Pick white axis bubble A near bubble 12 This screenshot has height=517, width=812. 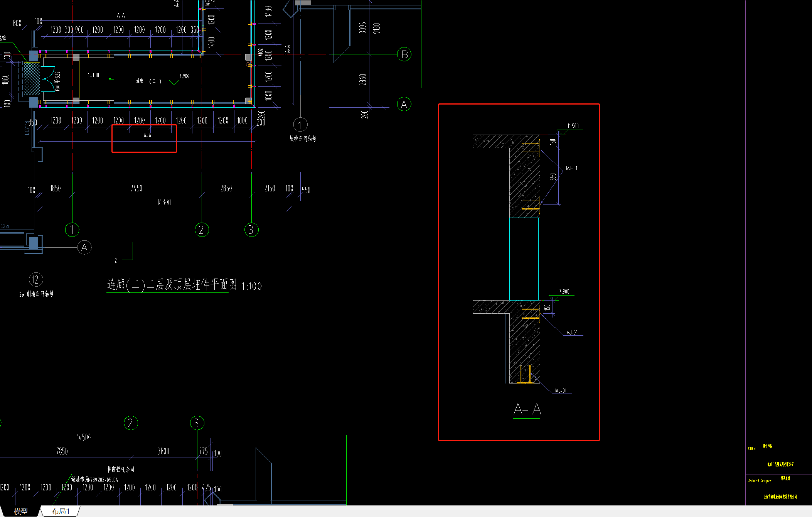click(x=84, y=248)
